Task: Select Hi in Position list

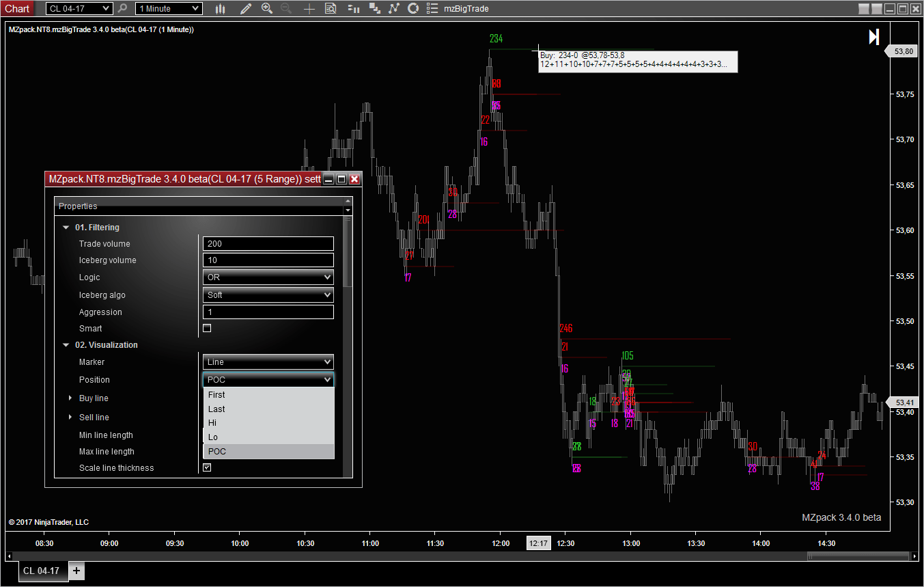Action: point(269,423)
